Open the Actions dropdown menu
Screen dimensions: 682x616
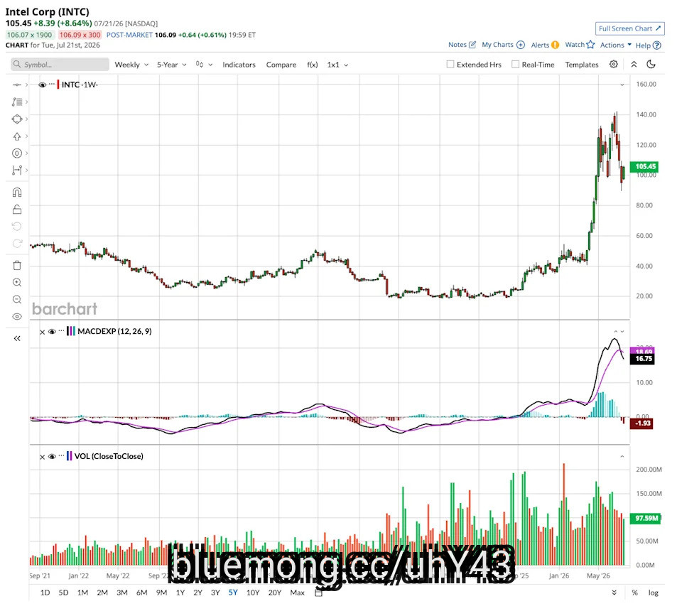615,45
